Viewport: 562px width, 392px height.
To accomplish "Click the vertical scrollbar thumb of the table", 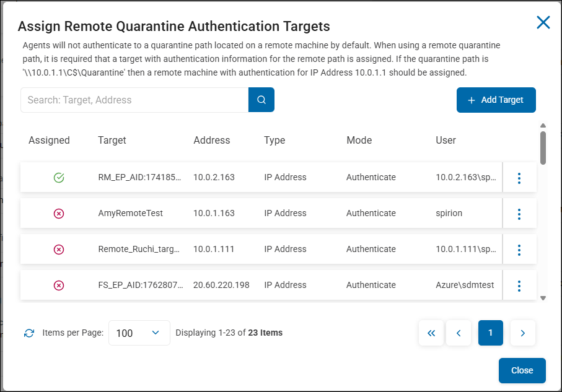I will click(x=543, y=147).
